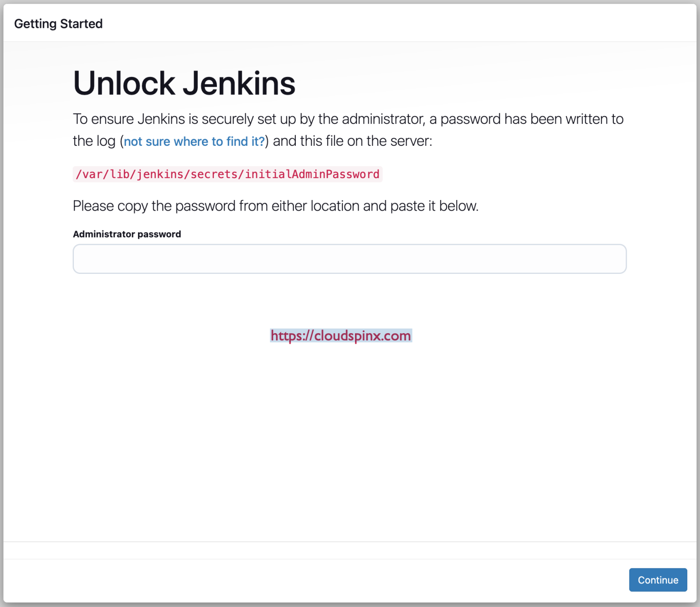Click the Continue button in bottom-right corner

[x=658, y=580]
